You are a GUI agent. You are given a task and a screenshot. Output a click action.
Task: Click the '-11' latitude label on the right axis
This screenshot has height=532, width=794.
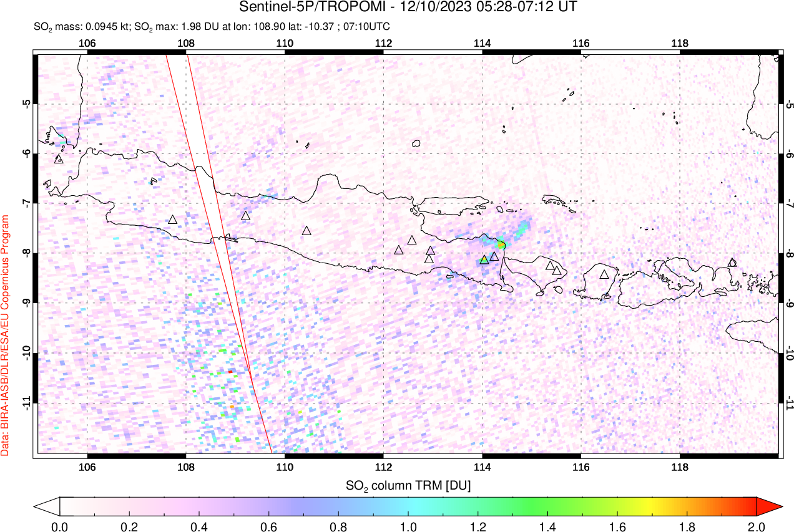(790, 404)
